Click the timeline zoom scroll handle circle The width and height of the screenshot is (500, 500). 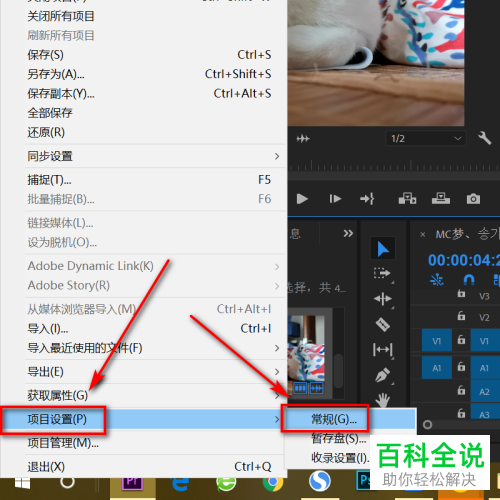click(x=427, y=425)
